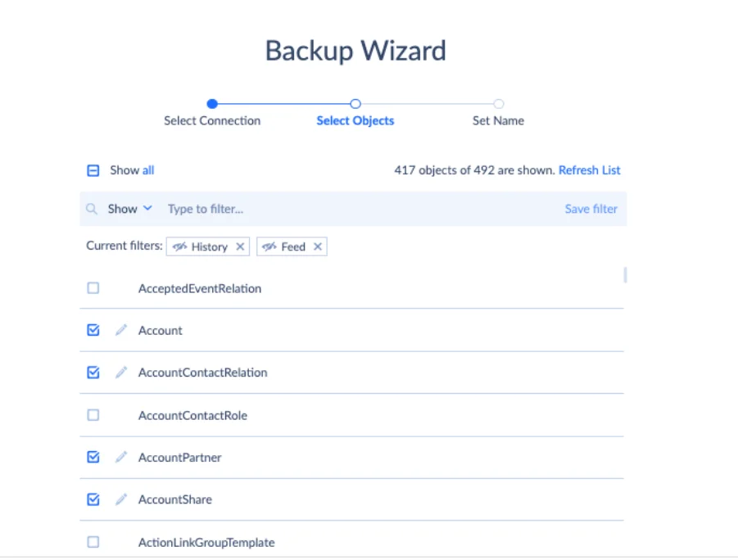
Task: Select the AccountPartner row name
Action: (180, 458)
